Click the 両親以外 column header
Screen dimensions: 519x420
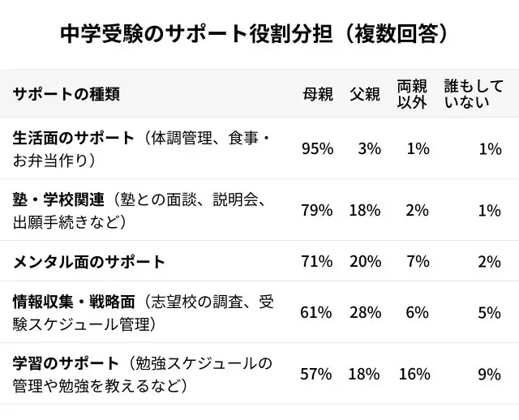coord(413,93)
